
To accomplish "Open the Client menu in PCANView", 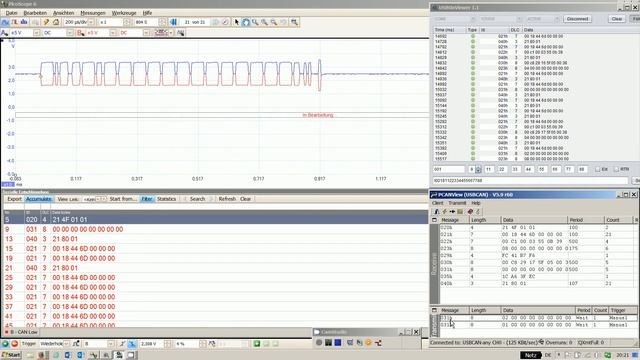I will click(x=438, y=203).
